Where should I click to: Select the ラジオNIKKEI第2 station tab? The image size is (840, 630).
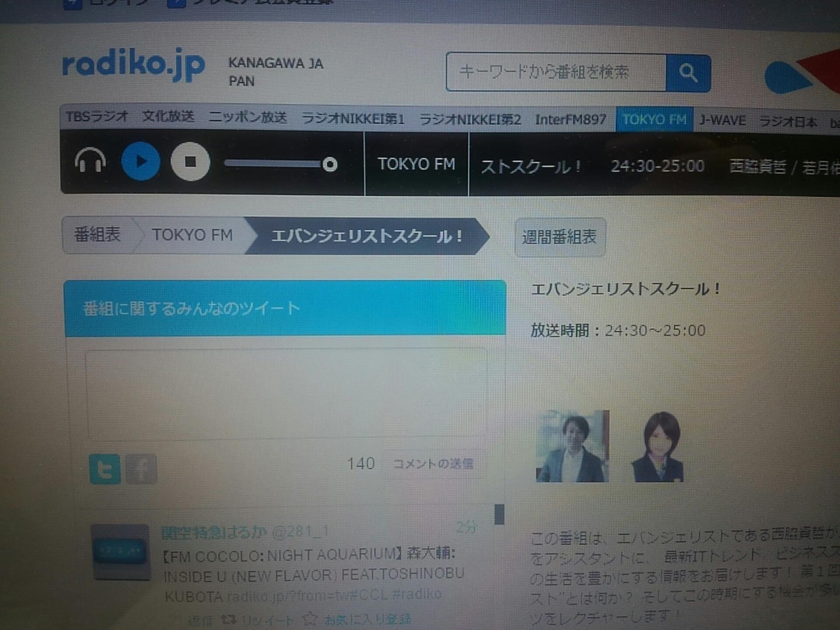click(470, 119)
